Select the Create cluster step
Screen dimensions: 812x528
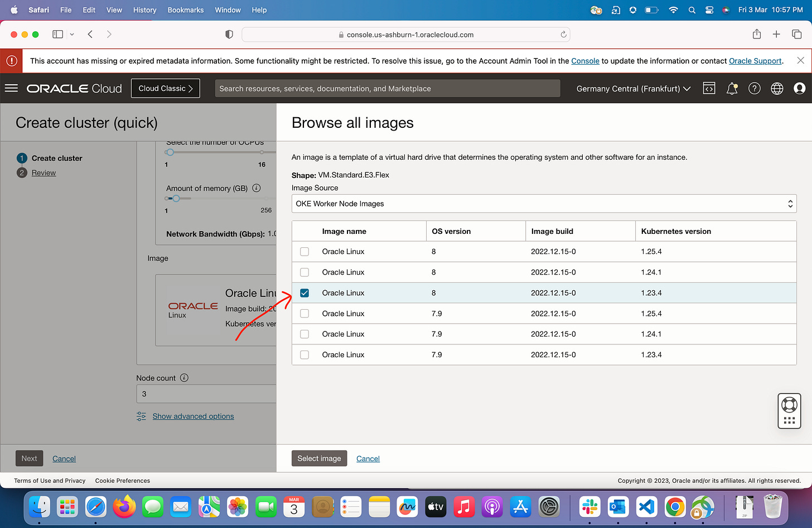tap(57, 159)
